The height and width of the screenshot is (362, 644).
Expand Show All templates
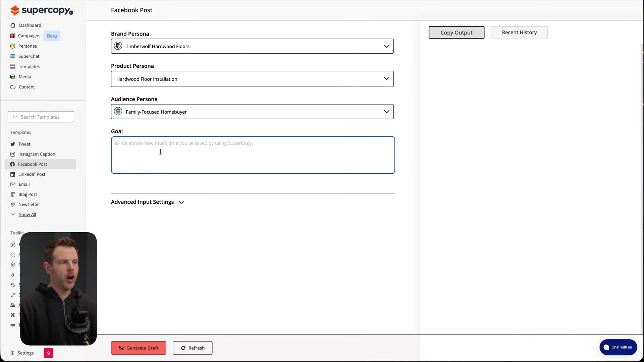23,215
